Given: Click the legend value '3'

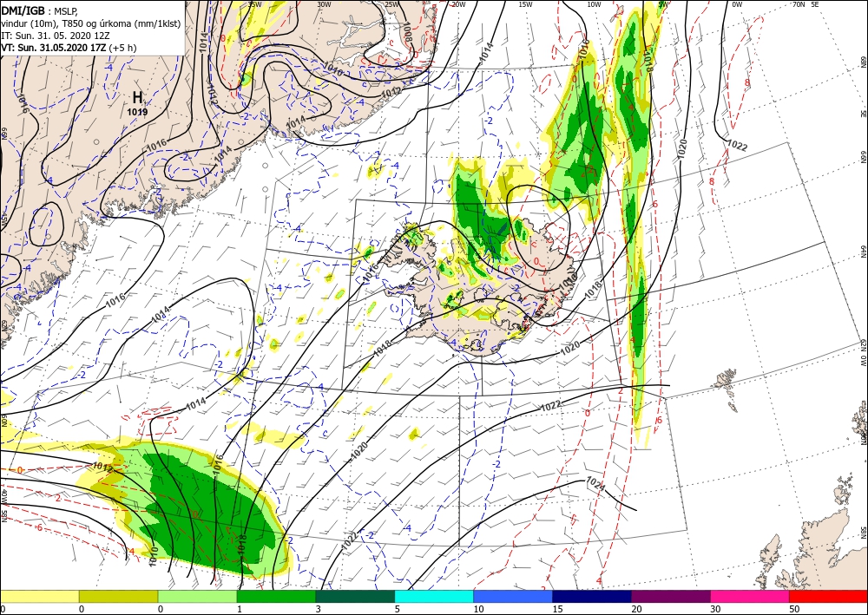Looking at the screenshot, I should [x=319, y=609].
